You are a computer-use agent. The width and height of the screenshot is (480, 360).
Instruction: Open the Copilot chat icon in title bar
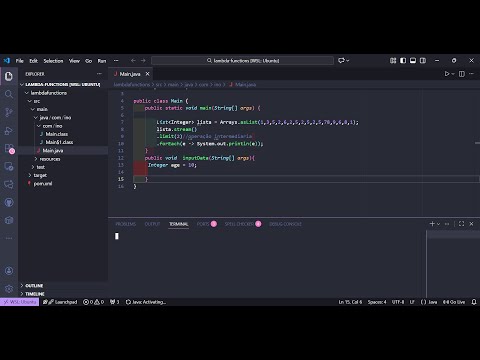[341, 61]
